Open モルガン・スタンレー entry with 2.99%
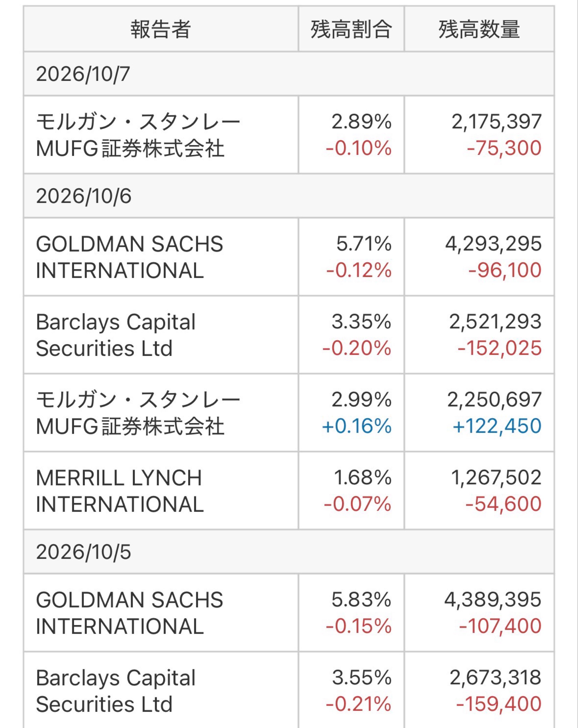578x728 pixels. pos(161,413)
